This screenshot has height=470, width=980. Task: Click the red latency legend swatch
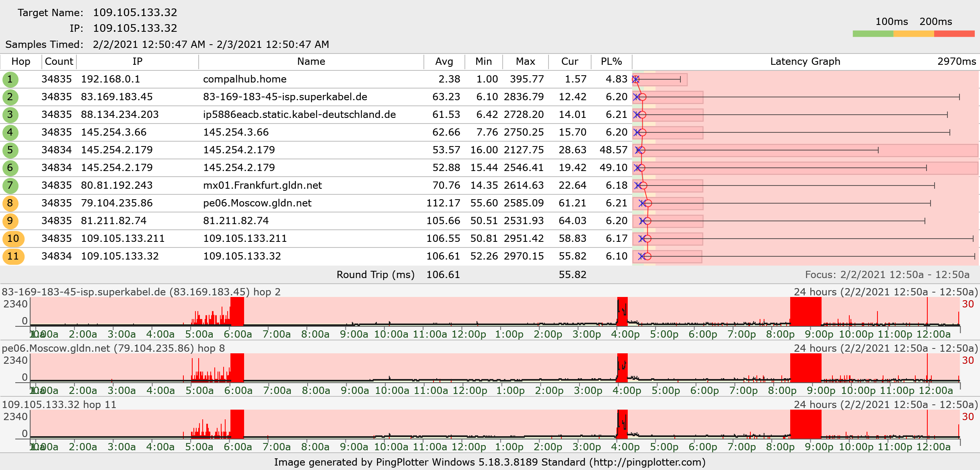(x=954, y=34)
